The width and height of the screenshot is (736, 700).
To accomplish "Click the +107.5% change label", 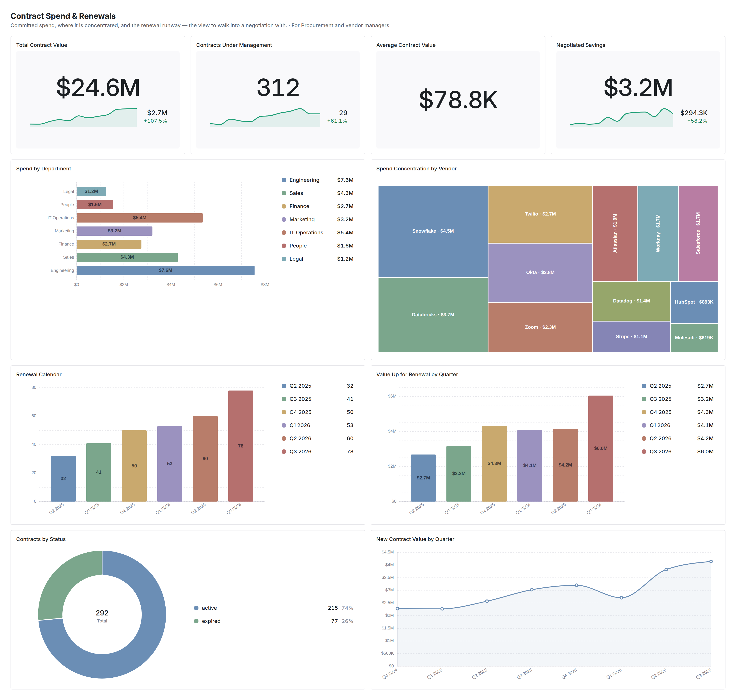I will tap(155, 121).
